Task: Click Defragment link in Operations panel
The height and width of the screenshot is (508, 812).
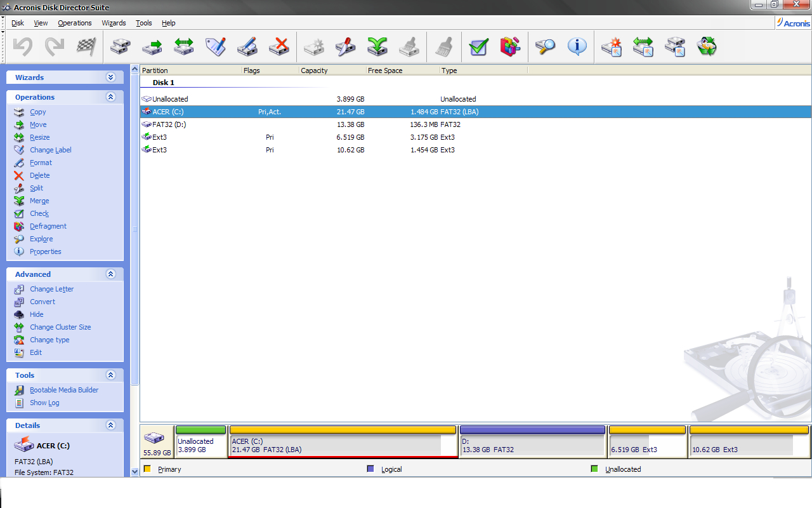Action: coord(48,226)
